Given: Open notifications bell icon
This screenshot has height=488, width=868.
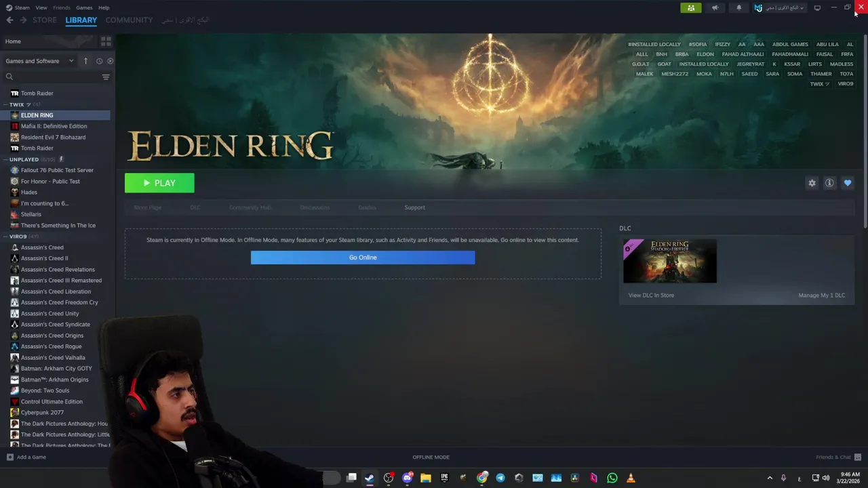Looking at the screenshot, I should [739, 8].
